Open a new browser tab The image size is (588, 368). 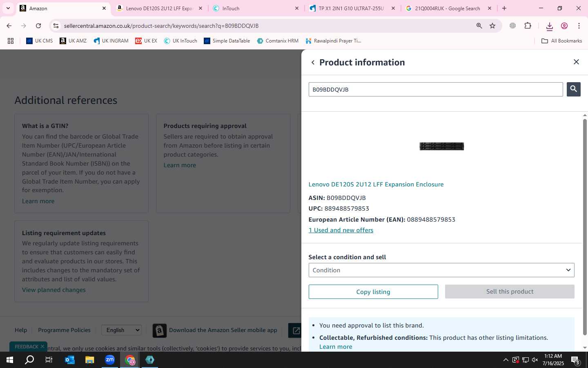tap(504, 8)
